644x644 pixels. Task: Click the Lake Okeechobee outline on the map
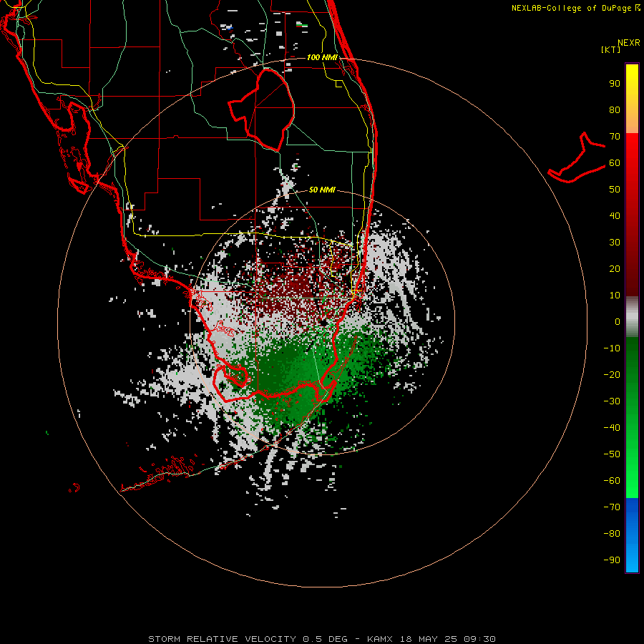pos(261,109)
